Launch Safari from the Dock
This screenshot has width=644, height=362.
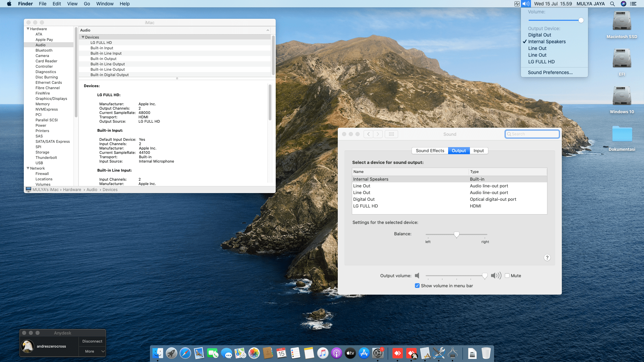[x=185, y=353]
